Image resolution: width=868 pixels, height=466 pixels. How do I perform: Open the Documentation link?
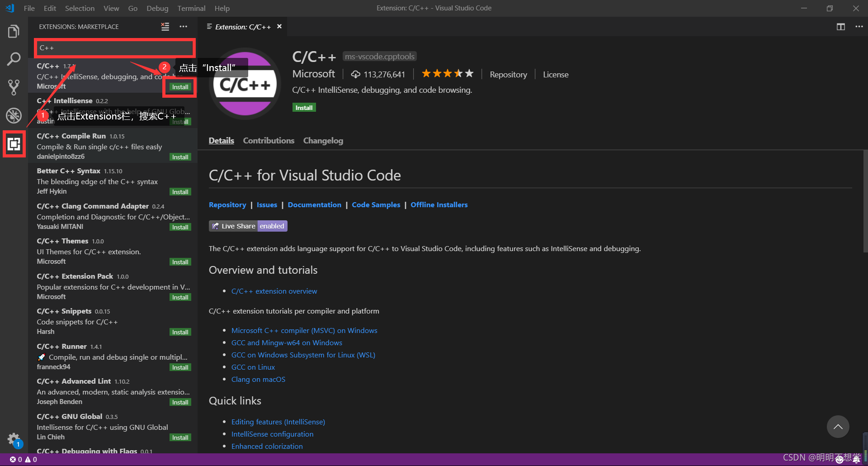(314, 205)
